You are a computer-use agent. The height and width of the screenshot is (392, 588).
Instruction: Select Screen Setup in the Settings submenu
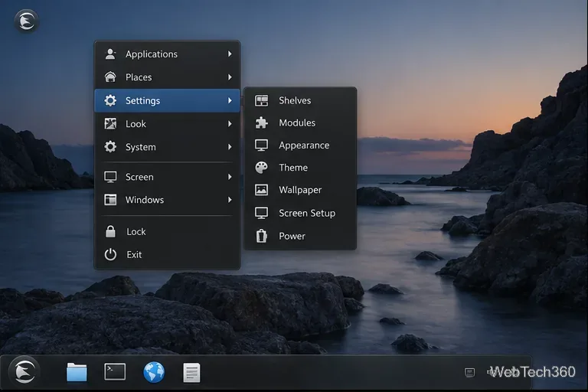click(x=300, y=213)
